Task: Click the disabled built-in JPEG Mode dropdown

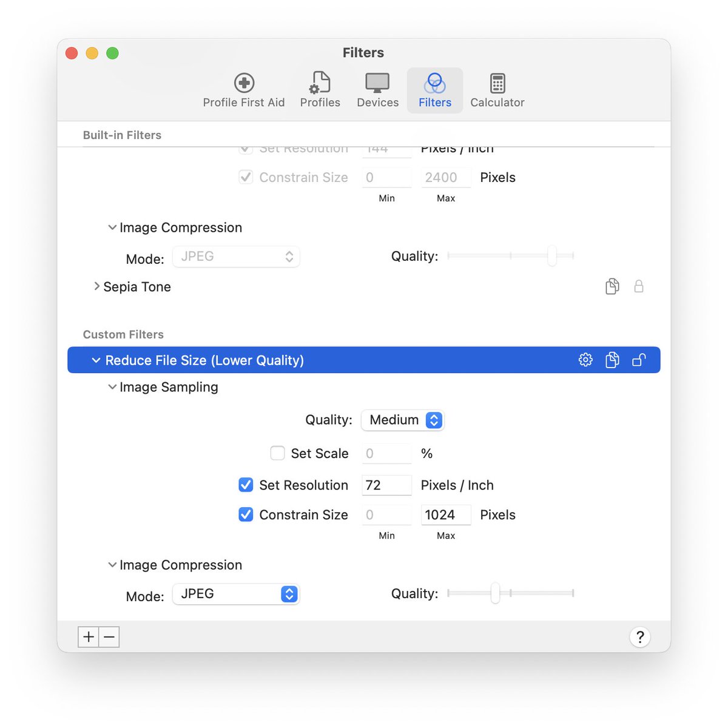Action: [x=236, y=257]
